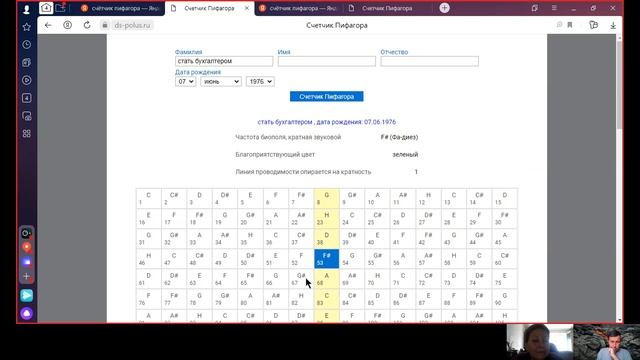The height and width of the screenshot is (360, 640).
Task: Click the зеленый color value
Action: (405, 155)
